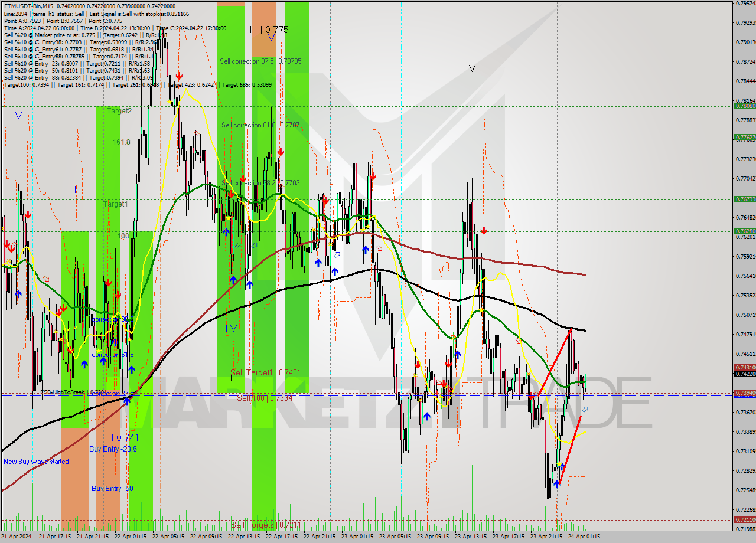Click the green 0.76733 price tag
Image resolution: width=756 pixels, height=543 pixels.
point(744,199)
